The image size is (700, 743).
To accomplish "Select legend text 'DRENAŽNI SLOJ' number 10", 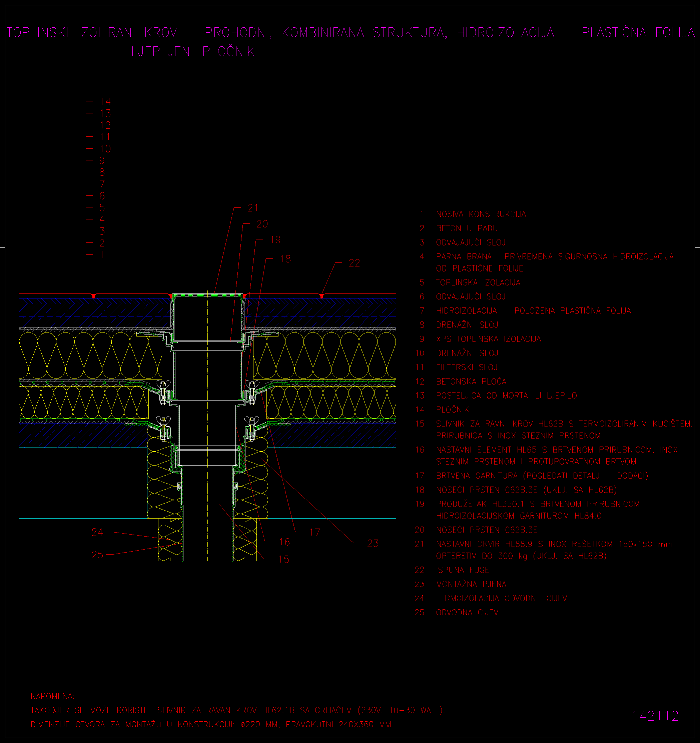I will point(467,353).
